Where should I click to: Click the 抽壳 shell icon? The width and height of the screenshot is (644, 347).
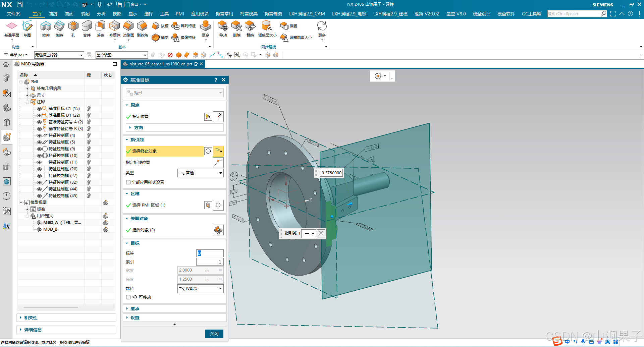pos(156,38)
